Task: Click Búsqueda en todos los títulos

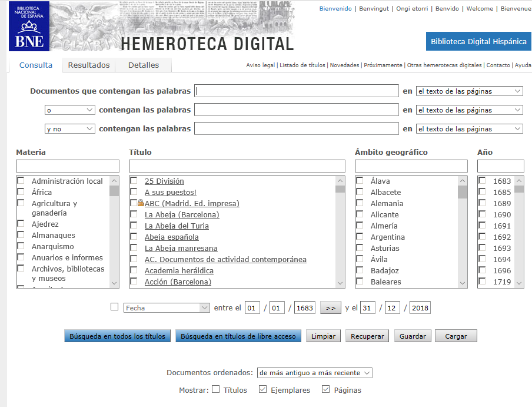Action: [x=118, y=336]
